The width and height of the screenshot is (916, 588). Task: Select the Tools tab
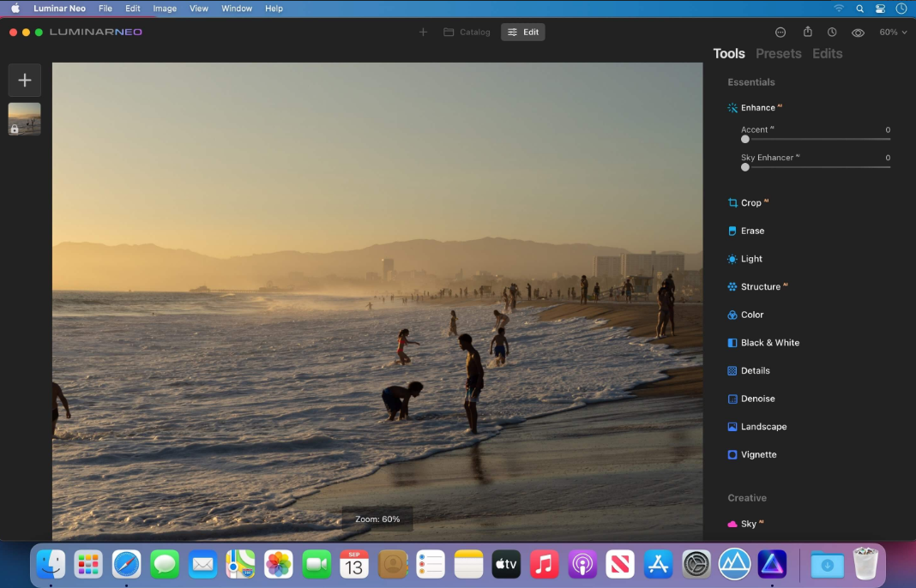(x=729, y=54)
